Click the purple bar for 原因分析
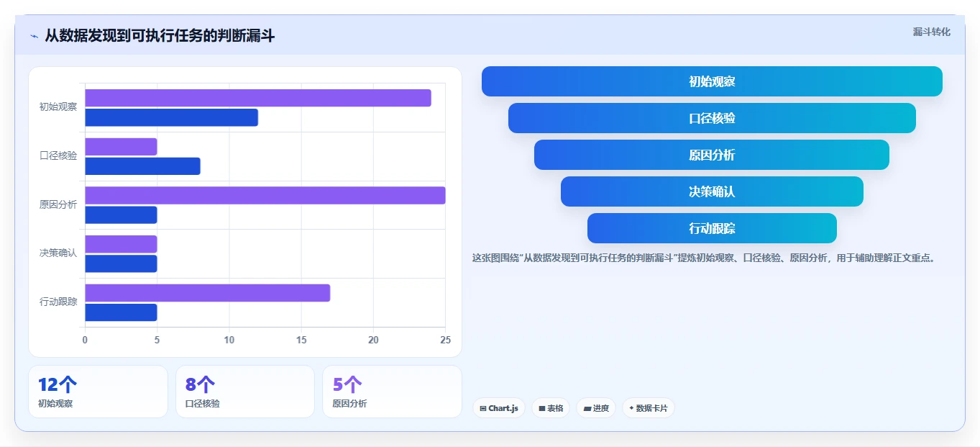 pyautogui.click(x=265, y=195)
